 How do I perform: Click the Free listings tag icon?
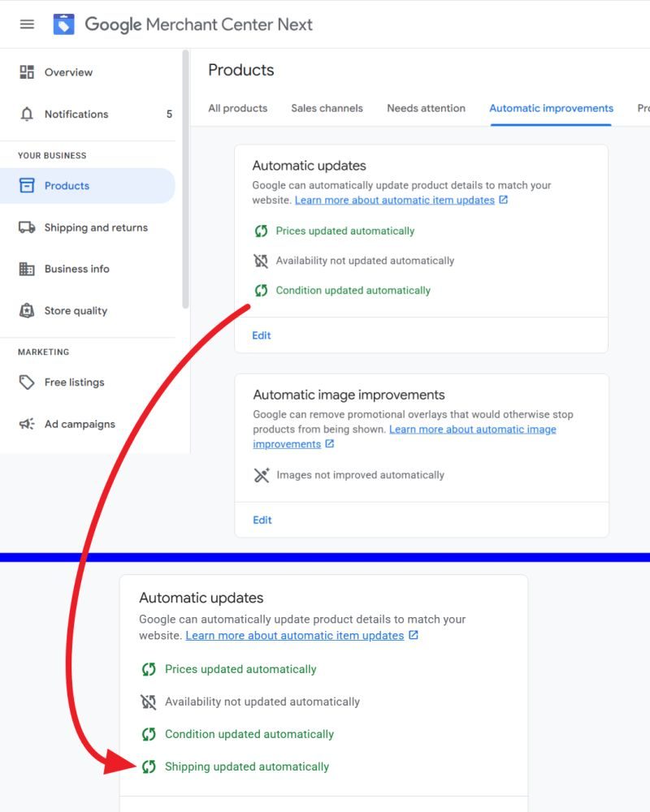27,382
